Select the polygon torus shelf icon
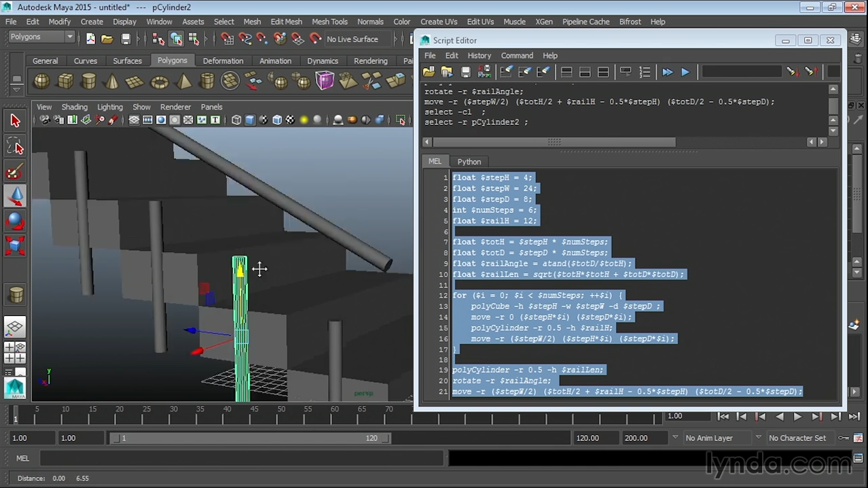 159,82
